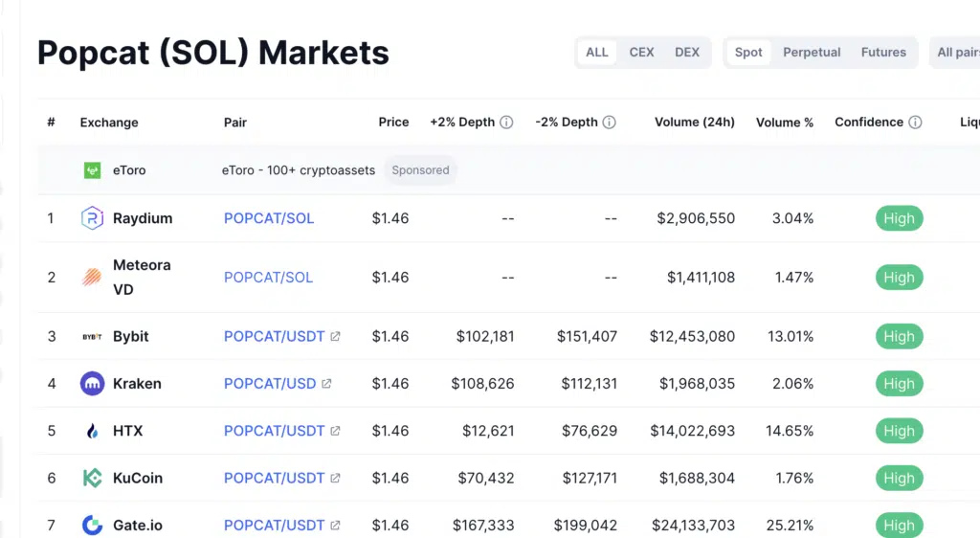Open the KuCoin exchange name
This screenshot has height=538, width=980.
click(x=138, y=478)
